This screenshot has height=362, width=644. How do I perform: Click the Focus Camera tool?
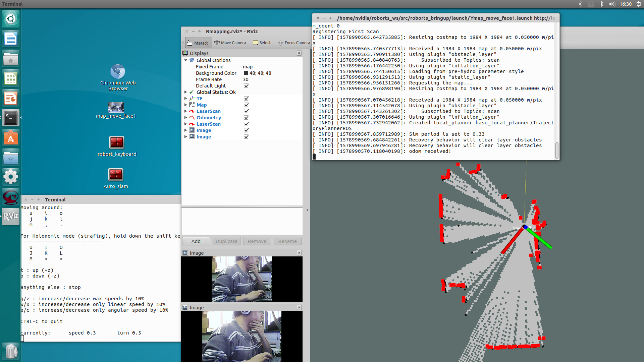[294, 43]
